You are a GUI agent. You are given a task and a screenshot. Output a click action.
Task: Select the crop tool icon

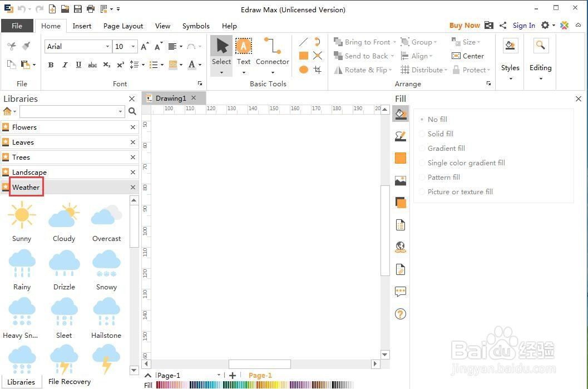point(318,70)
